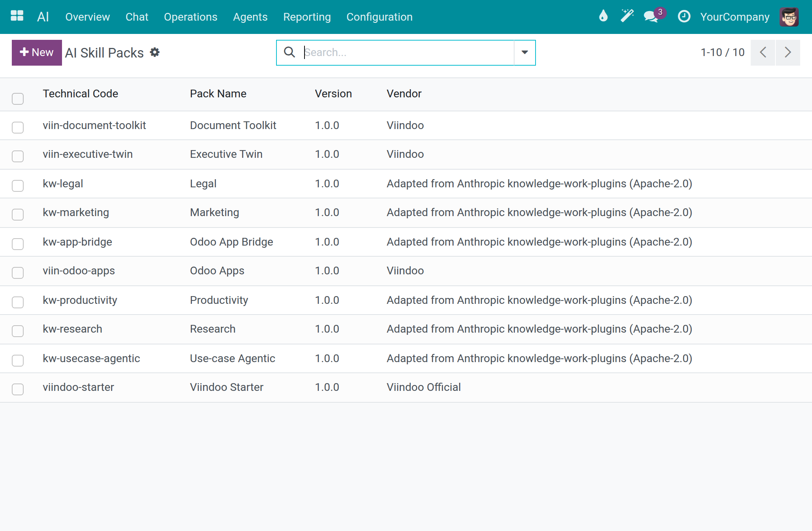Viewport: 812px width, 531px height.
Task: Sort by Pack Name column header
Action: coord(218,94)
